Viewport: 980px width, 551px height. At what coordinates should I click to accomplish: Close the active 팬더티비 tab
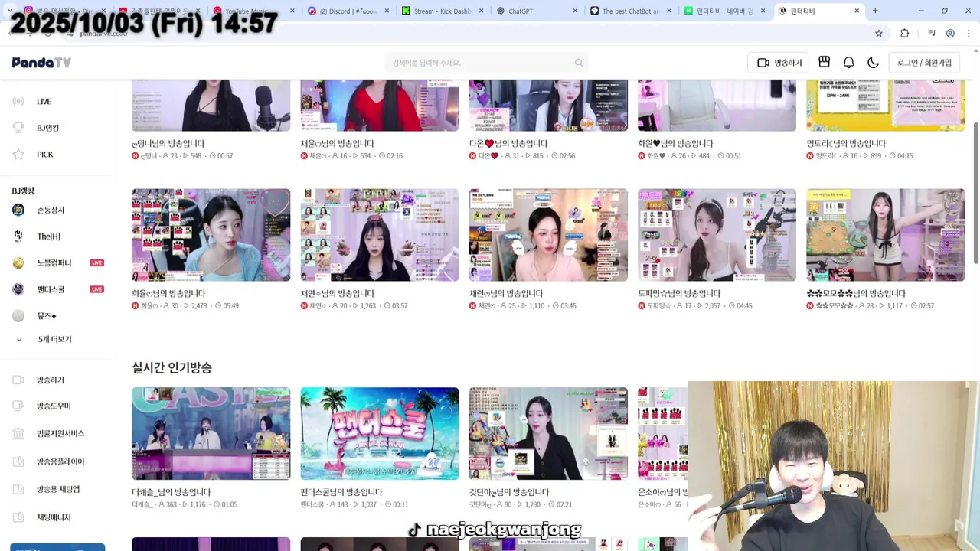pyautogui.click(x=857, y=11)
